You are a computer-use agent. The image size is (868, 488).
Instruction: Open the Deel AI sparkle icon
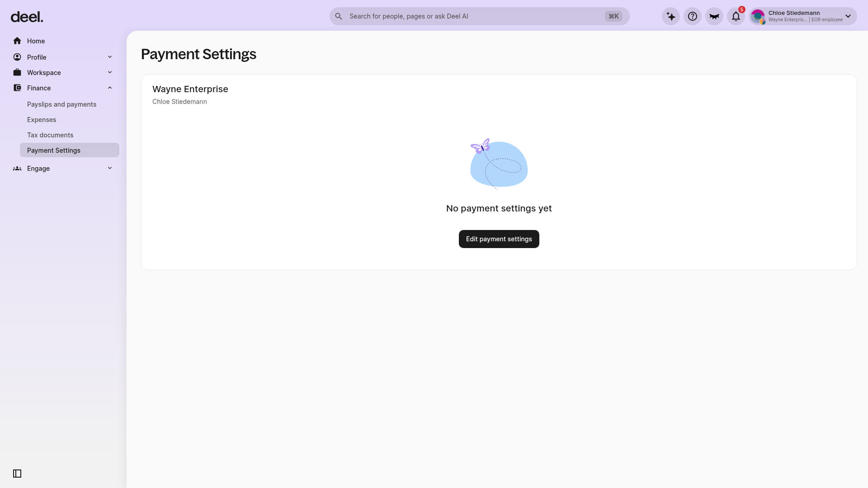coord(671,16)
